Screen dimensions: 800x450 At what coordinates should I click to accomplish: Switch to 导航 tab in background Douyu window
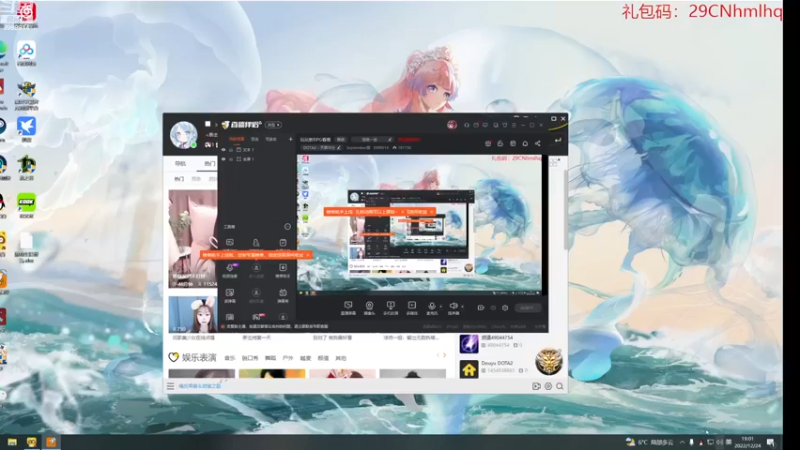pos(181,163)
